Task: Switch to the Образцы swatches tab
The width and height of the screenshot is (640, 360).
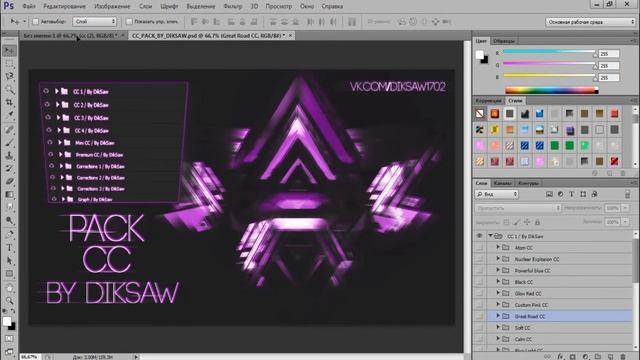Action: [x=504, y=41]
